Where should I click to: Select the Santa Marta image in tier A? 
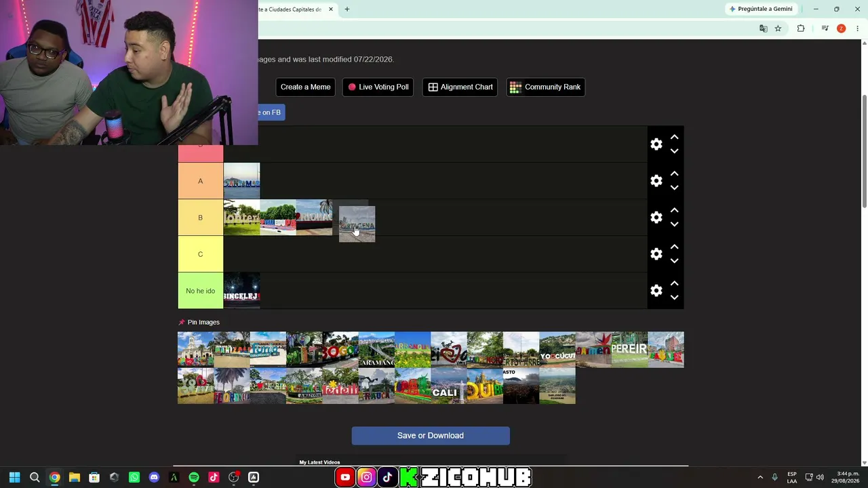click(241, 181)
